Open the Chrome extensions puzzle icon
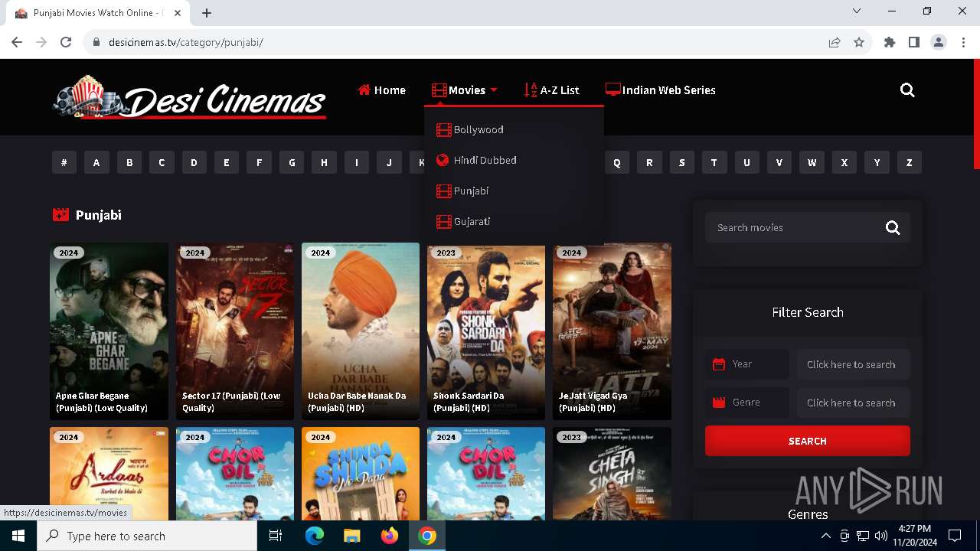This screenshot has height=551, width=980. [890, 42]
